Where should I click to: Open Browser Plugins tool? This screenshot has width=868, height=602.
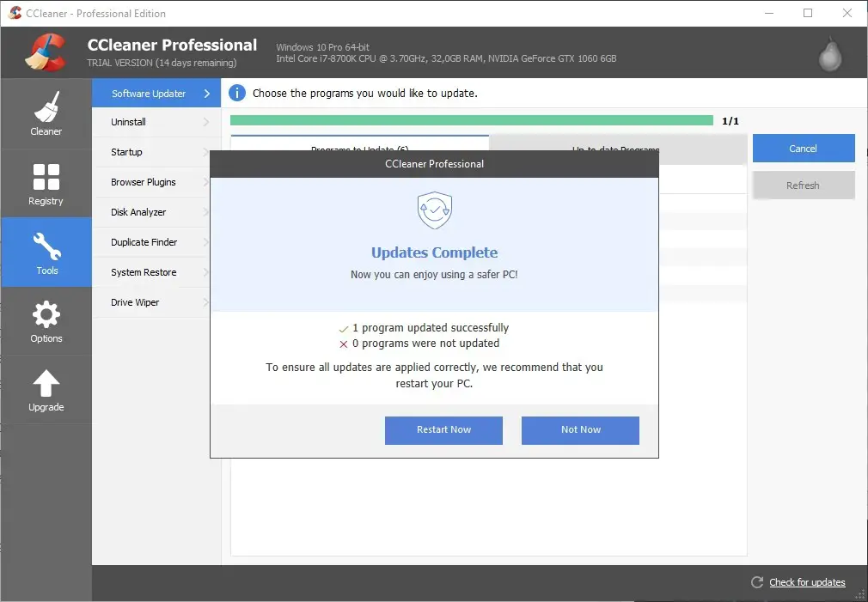pos(151,182)
